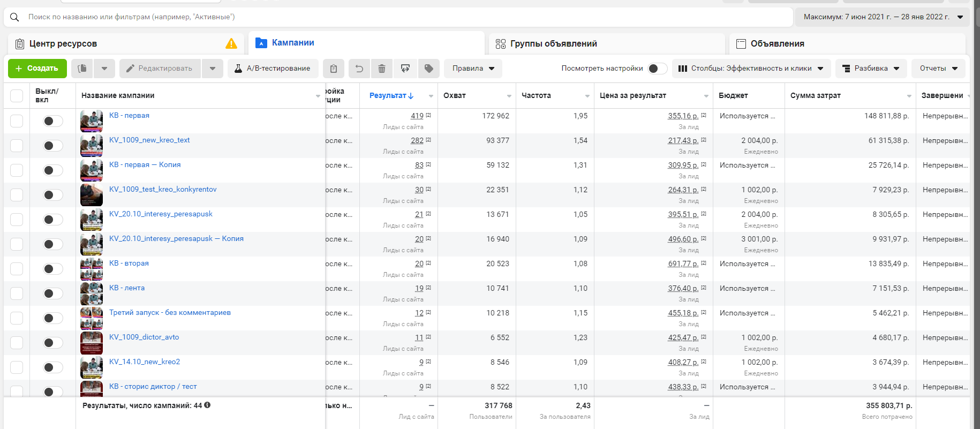Click the Кампании folder icon
980x429 pixels.
[261, 43]
